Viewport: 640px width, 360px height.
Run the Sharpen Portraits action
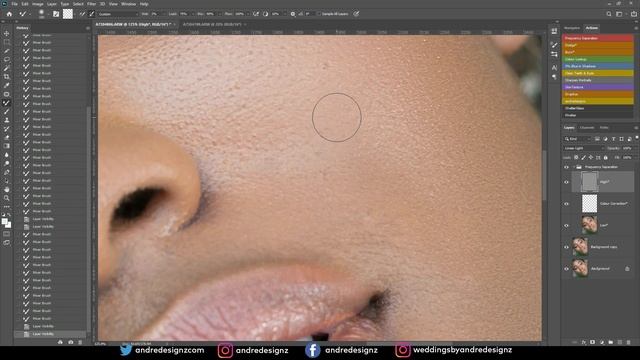(598, 80)
